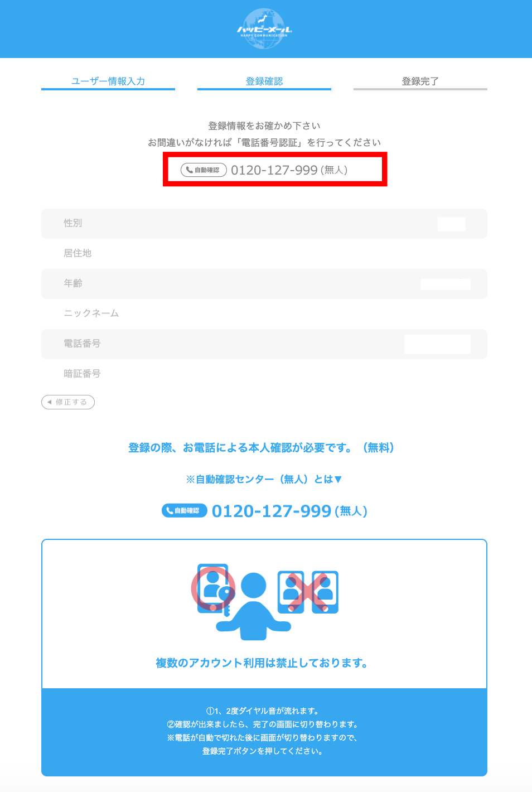532x792 pixels.
Task: Click the 複数のアカウント利用は禁止 notice text
Action: coord(262,663)
